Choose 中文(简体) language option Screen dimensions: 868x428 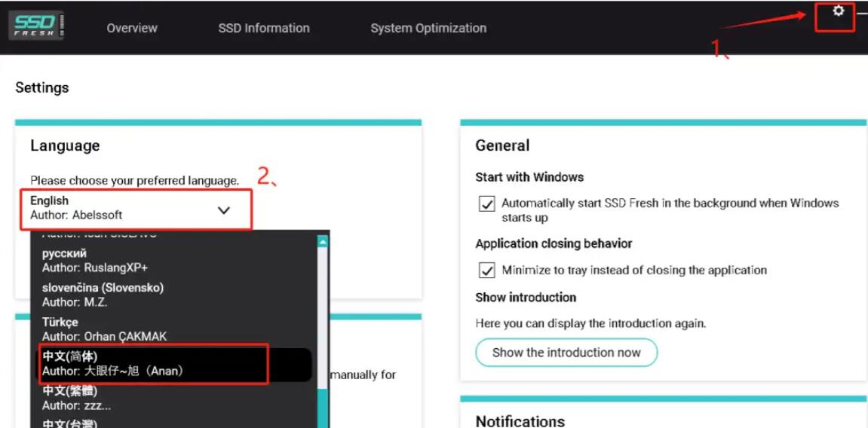click(176, 364)
